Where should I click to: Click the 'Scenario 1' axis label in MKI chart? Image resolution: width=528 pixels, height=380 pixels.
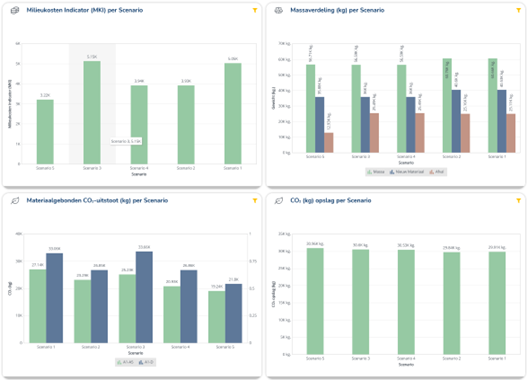pos(233,168)
